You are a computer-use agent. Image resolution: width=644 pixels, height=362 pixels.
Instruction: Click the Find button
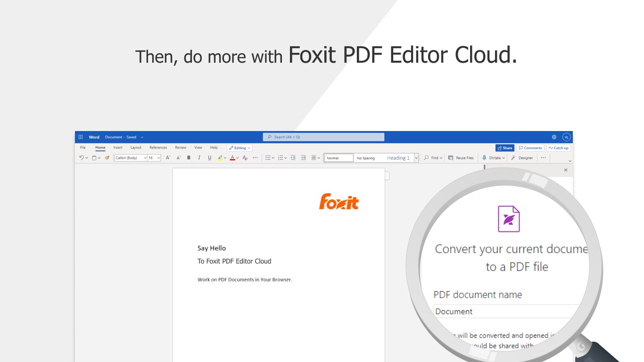[433, 158]
